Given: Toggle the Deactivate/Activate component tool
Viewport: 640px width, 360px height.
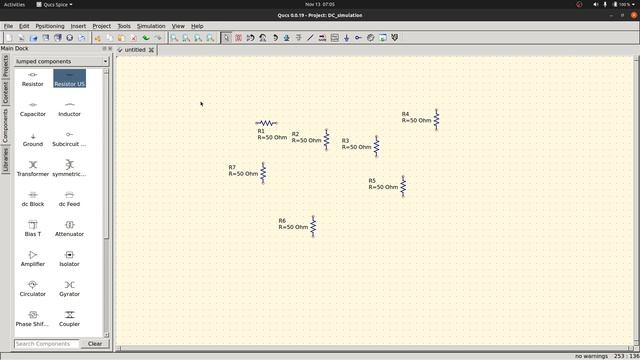Looking at the screenshot, I should [238, 38].
